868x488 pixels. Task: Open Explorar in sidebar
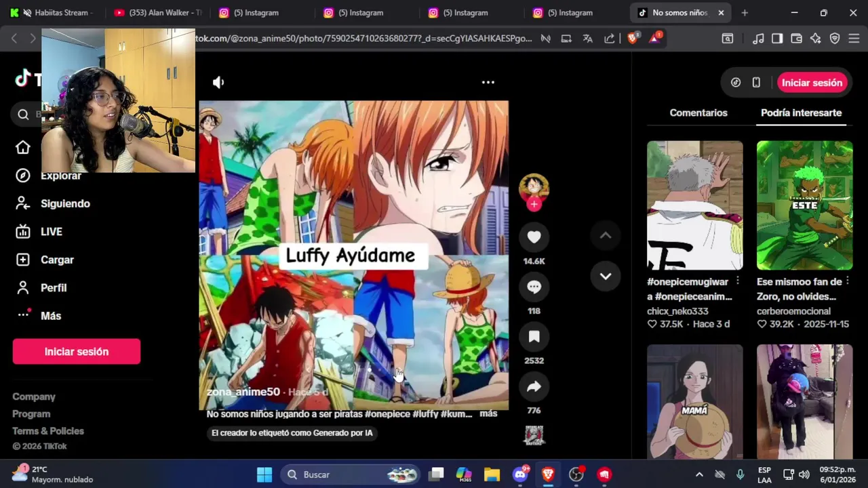(x=61, y=176)
